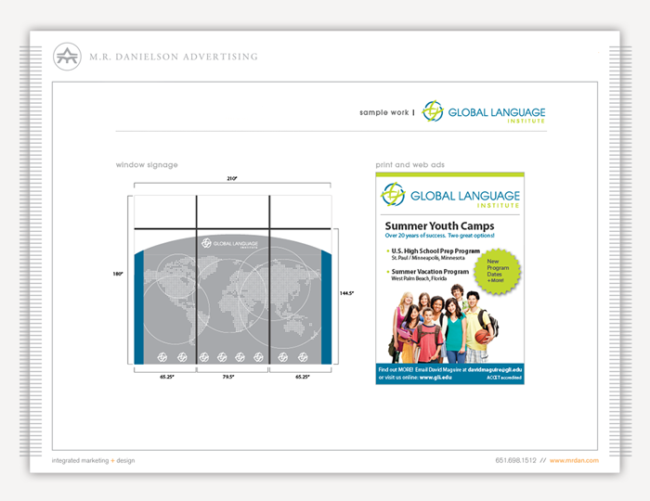
Task: Select the window signage section heading
Action: (146, 164)
